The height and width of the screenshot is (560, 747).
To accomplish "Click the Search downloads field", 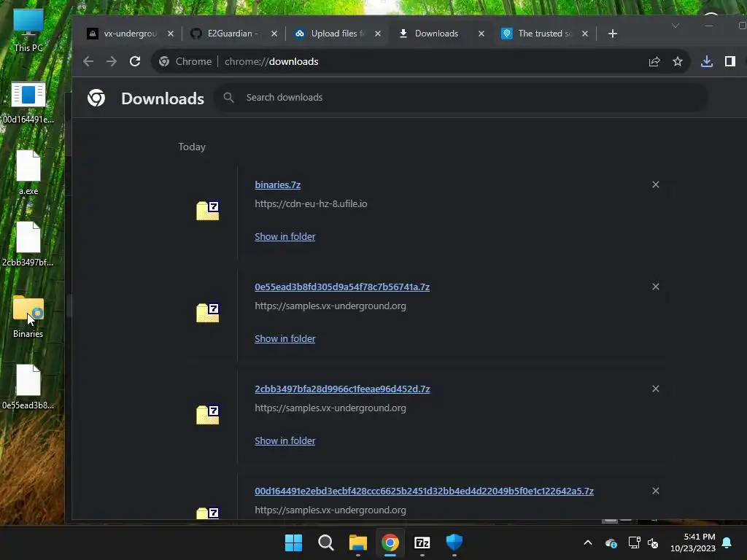I will point(460,98).
